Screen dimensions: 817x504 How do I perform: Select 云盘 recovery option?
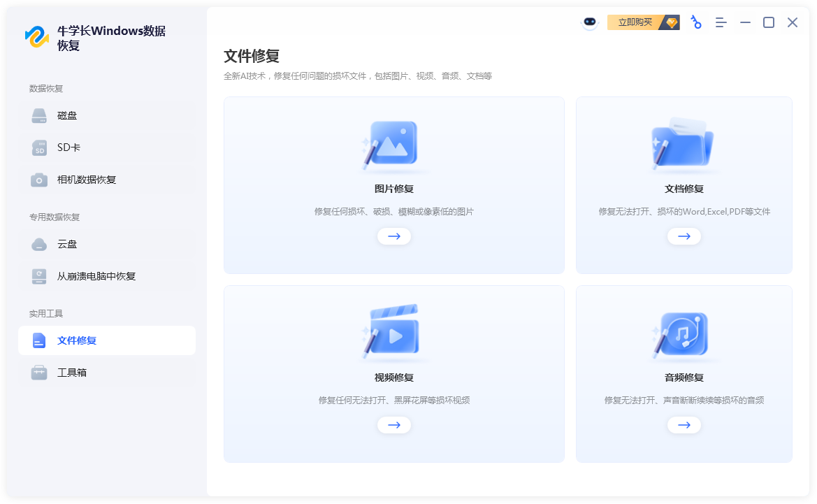(x=67, y=244)
